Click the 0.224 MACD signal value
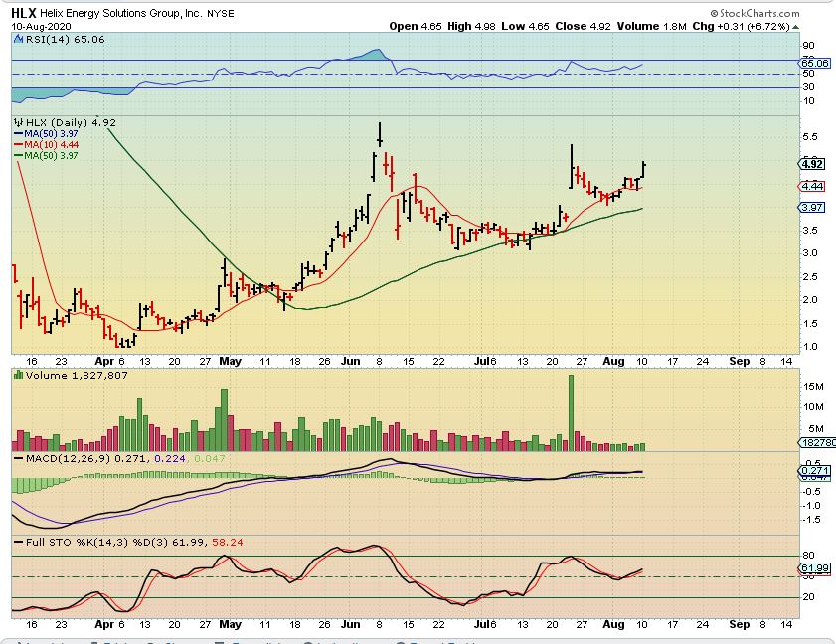 [x=170, y=459]
